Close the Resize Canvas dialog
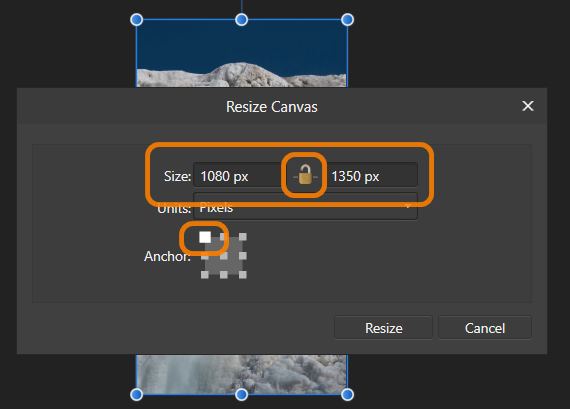The image size is (570, 409). [528, 106]
